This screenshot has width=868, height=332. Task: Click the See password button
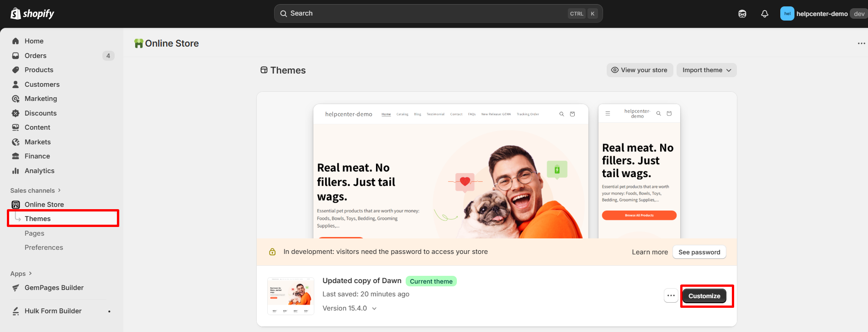[699, 252]
